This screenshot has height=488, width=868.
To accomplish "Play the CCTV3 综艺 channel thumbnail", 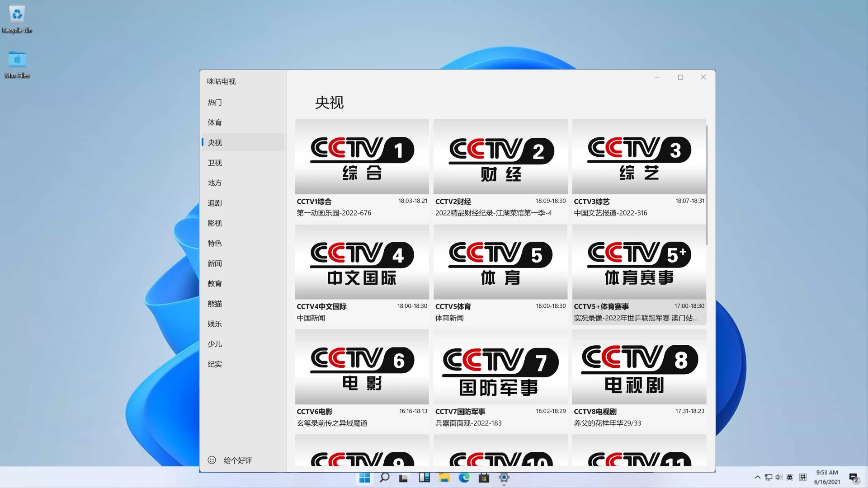I will pyautogui.click(x=639, y=157).
